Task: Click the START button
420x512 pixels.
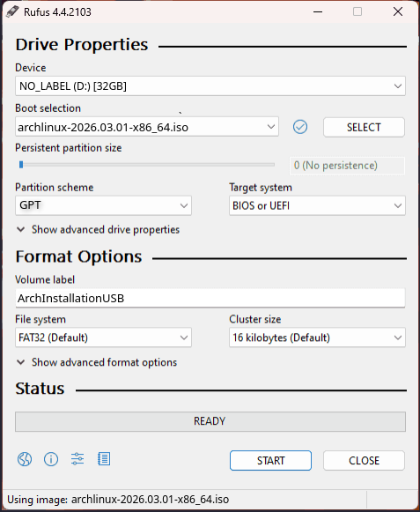Action: pos(270,460)
